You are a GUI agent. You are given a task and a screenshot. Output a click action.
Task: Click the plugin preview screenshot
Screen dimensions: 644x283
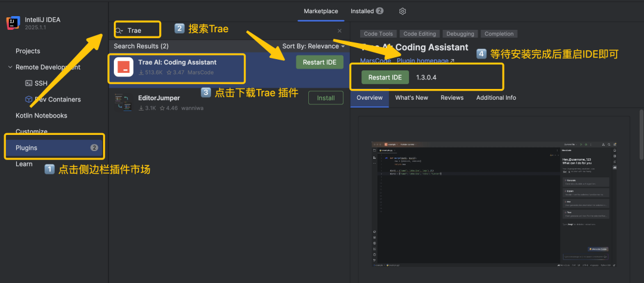(x=494, y=204)
